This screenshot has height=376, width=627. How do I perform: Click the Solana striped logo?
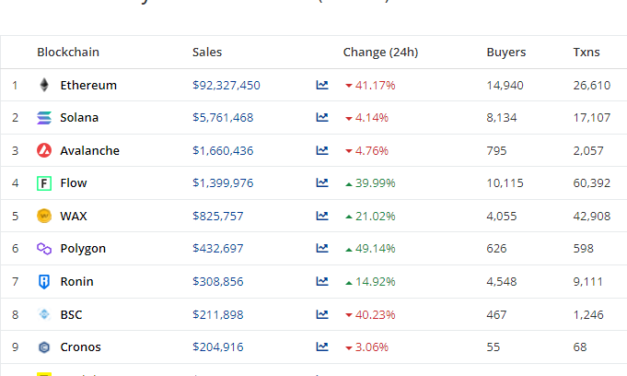44,118
